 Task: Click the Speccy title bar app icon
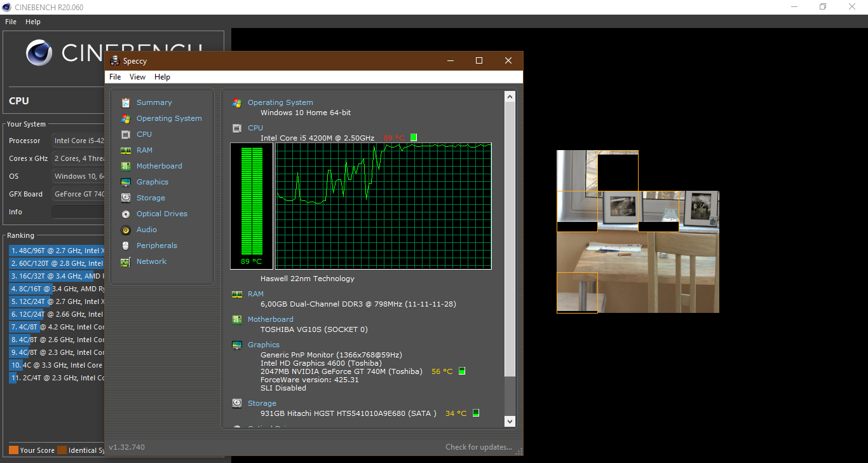tap(115, 61)
